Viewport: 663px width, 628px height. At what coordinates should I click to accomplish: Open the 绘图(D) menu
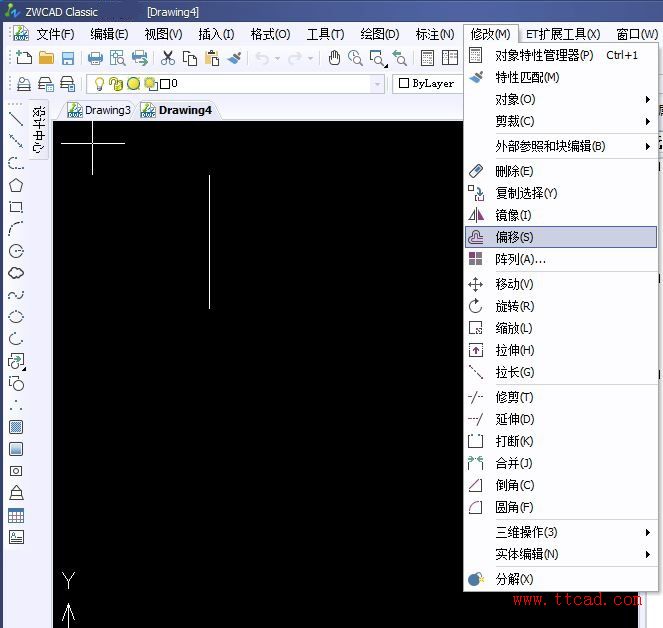[379, 34]
